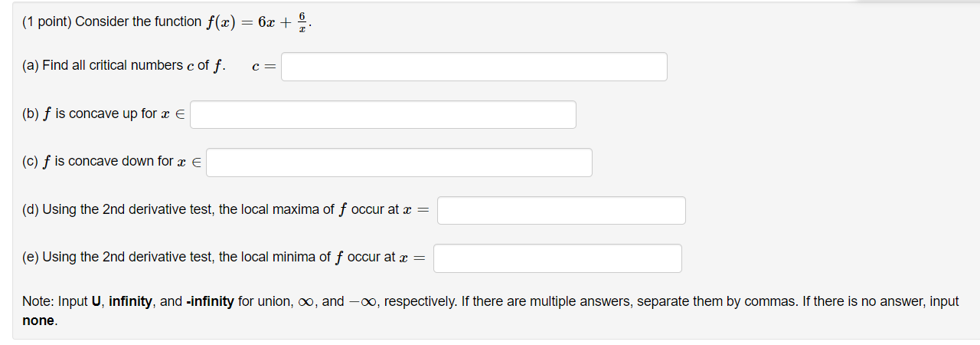The height and width of the screenshot is (345, 980).
Task: Select the concave down interval input box
Action: click(399, 163)
